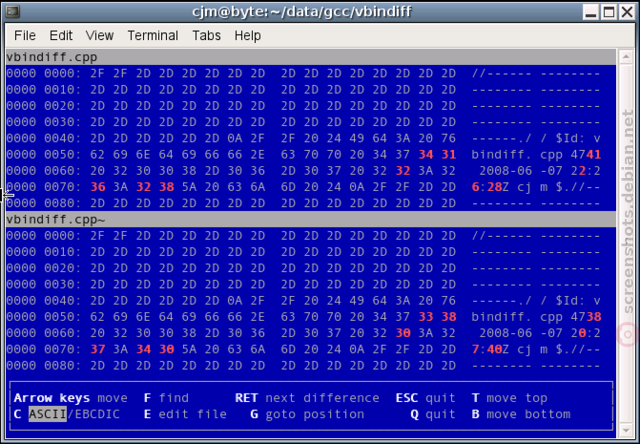The height and width of the screenshot is (444, 640).
Task: Click the 'Q quit' hint
Action: tap(433, 414)
